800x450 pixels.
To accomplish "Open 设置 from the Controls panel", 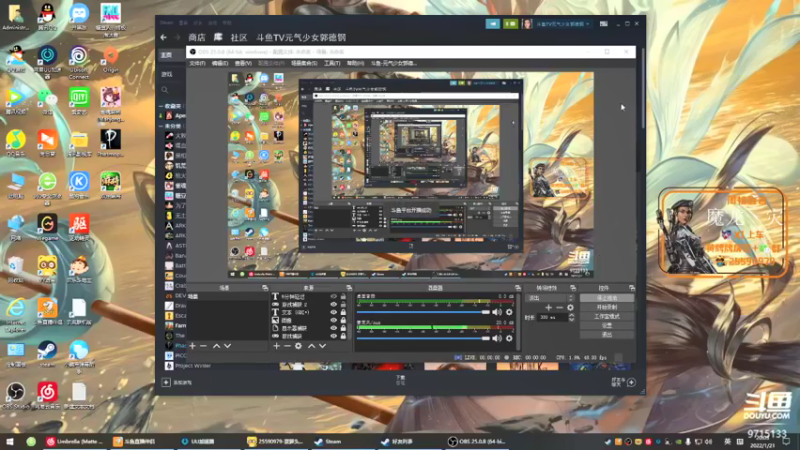I will (x=607, y=326).
